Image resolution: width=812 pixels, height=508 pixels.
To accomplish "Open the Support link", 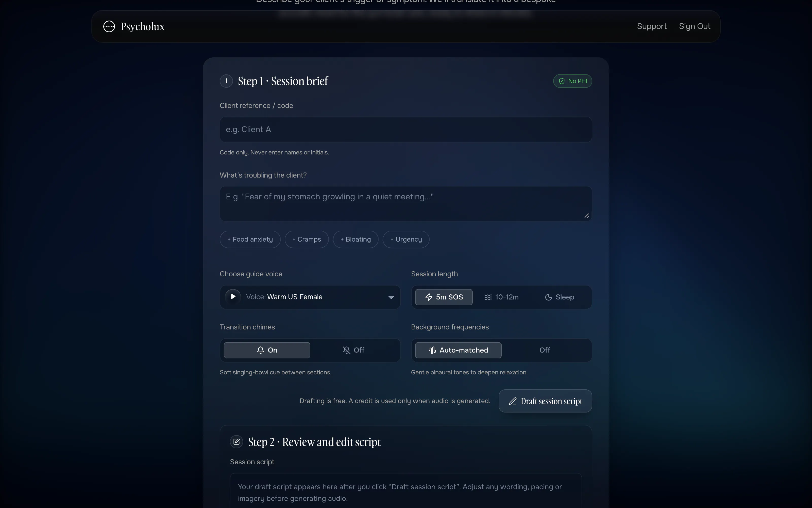I will point(652,26).
